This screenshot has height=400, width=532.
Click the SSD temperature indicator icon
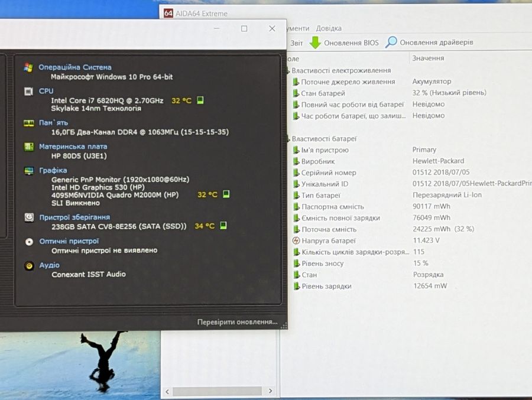click(x=223, y=225)
